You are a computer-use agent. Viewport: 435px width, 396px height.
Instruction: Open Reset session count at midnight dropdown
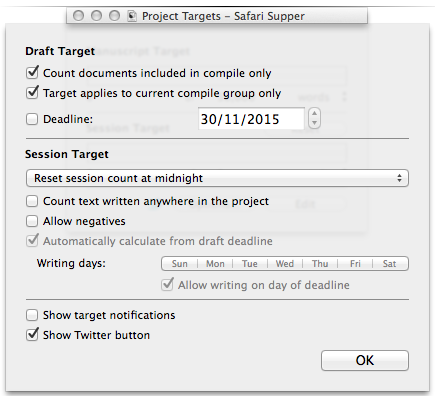217,178
